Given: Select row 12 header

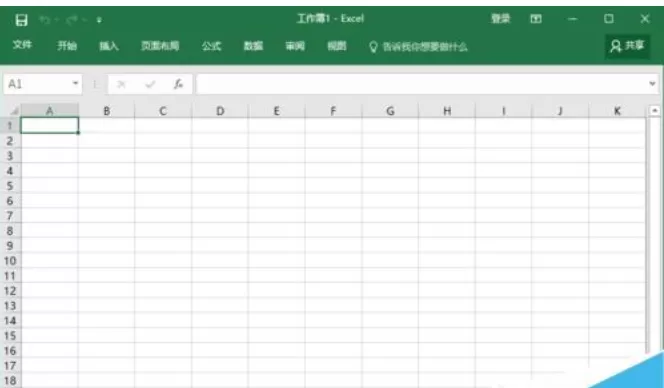Looking at the screenshot, I should 10,291.
